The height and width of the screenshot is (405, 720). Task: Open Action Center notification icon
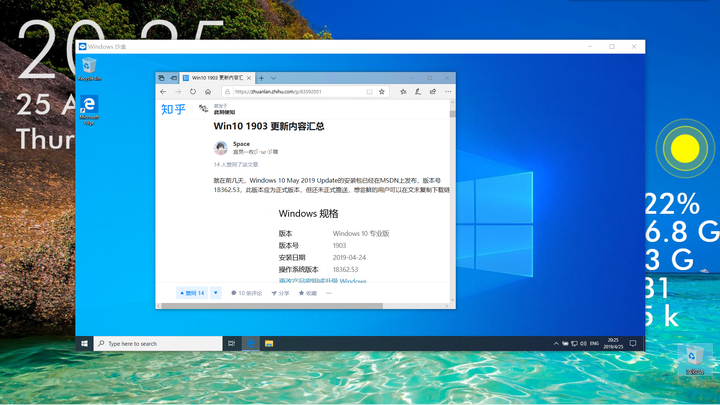pyautogui.click(x=633, y=343)
